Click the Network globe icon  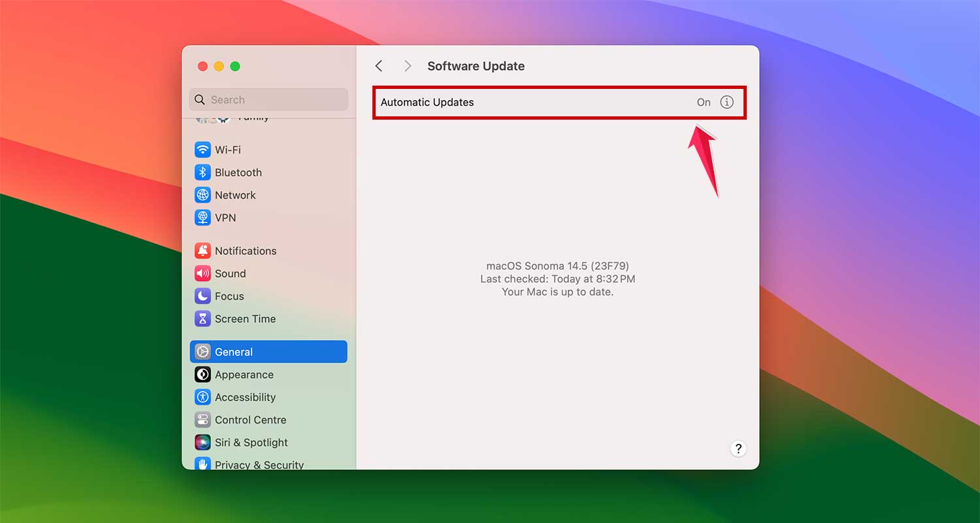(x=203, y=195)
